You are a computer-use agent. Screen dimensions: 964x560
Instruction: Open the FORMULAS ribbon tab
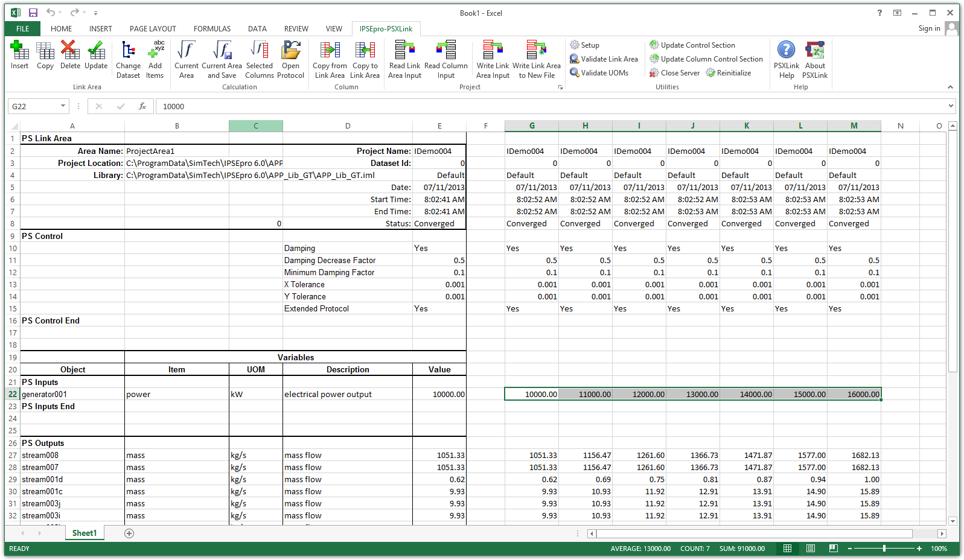coord(212,29)
